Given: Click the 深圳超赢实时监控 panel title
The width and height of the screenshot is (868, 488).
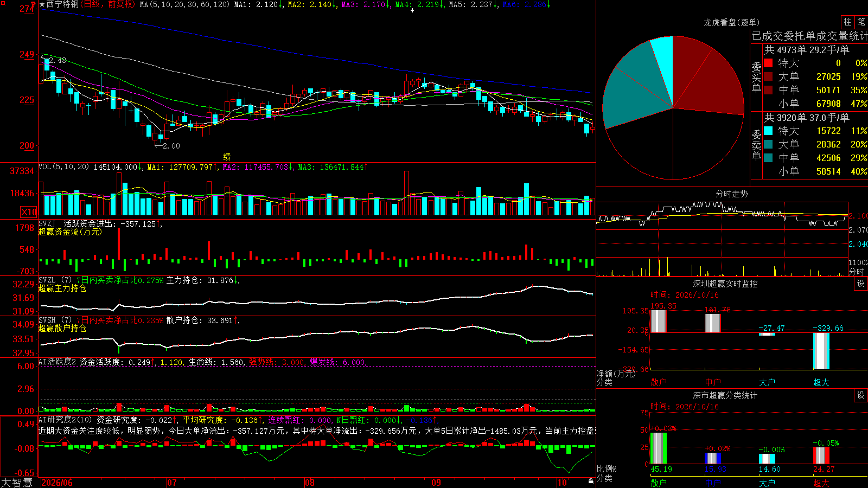Looking at the screenshot, I should pyautogui.click(x=725, y=284).
